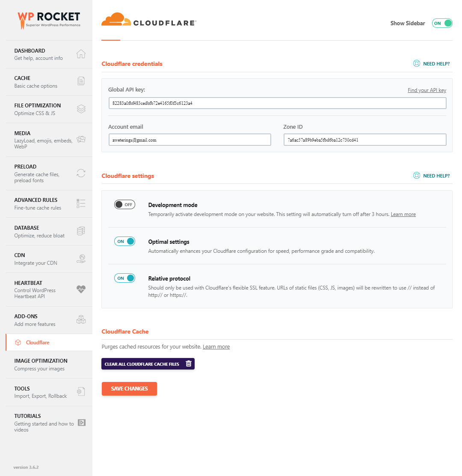Click the Tutorials video play icon

82,423
